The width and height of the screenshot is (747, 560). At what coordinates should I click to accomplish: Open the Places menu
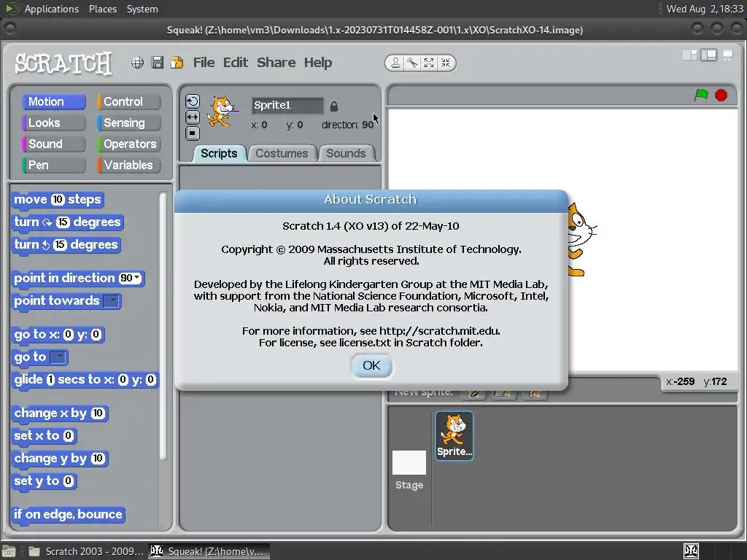point(103,9)
